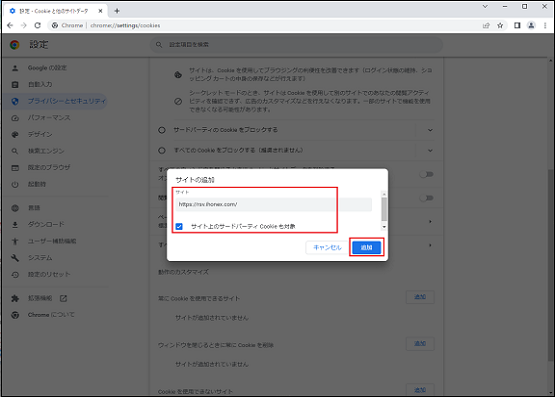This screenshot has width=555, height=397.
Task: Click the forward navigation arrow
Action: pos(23,25)
